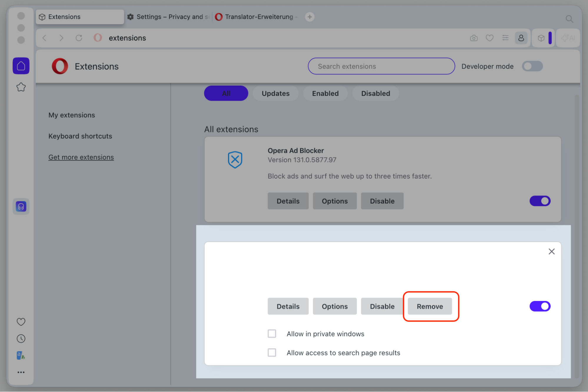Open Details on the second extension card
This screenshot has height=392, width=588.
(288, 306)
